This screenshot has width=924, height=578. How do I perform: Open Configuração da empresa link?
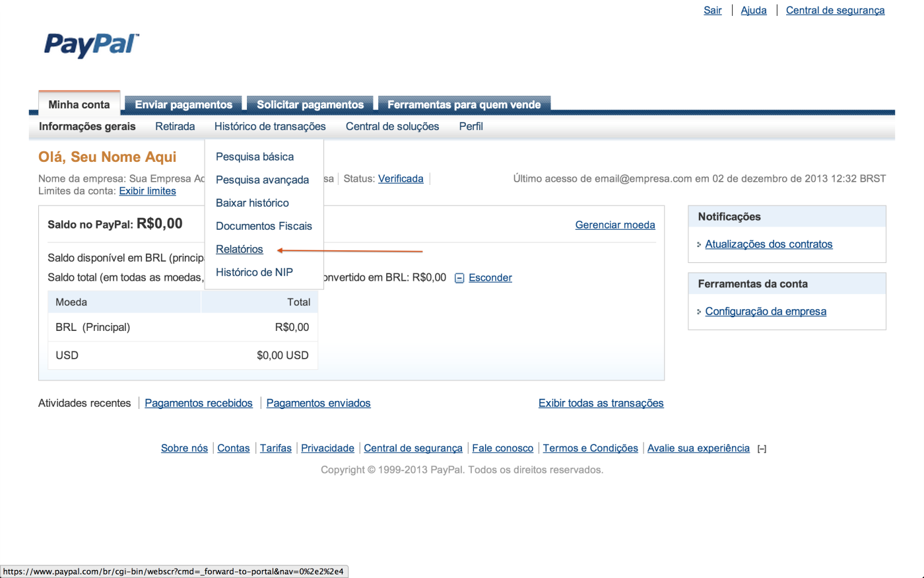tap(766, 311)
